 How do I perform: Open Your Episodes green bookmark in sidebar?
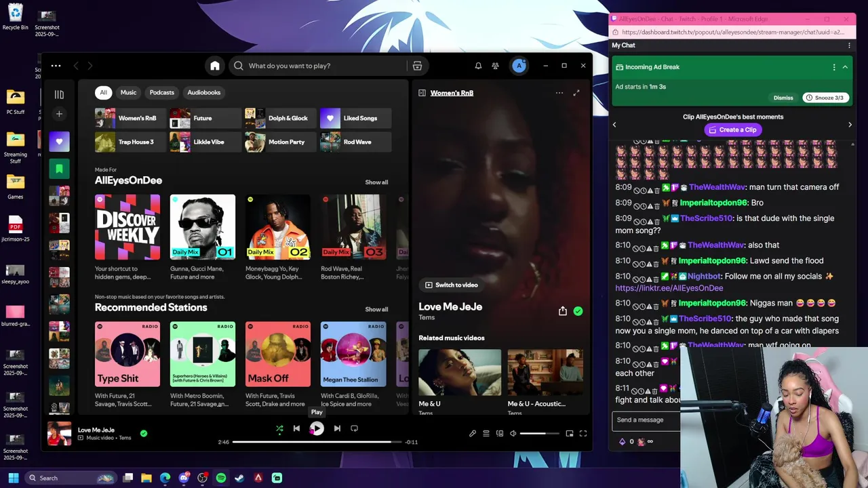pos(59,169)
